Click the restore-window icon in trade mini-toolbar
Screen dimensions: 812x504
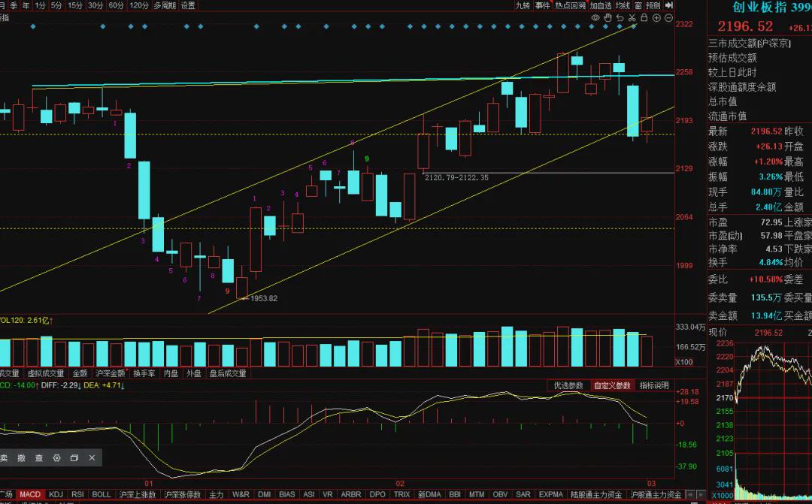click(74, 458)
